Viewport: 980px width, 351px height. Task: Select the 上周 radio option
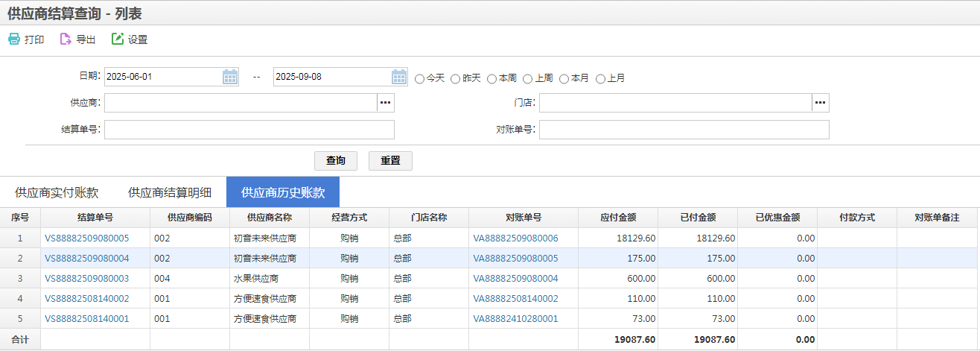pos(528,78)
